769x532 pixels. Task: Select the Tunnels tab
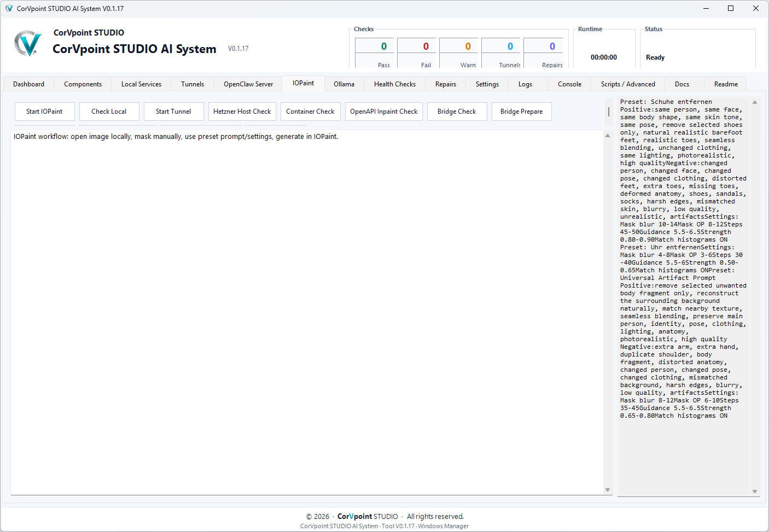[x=193, y=84]
